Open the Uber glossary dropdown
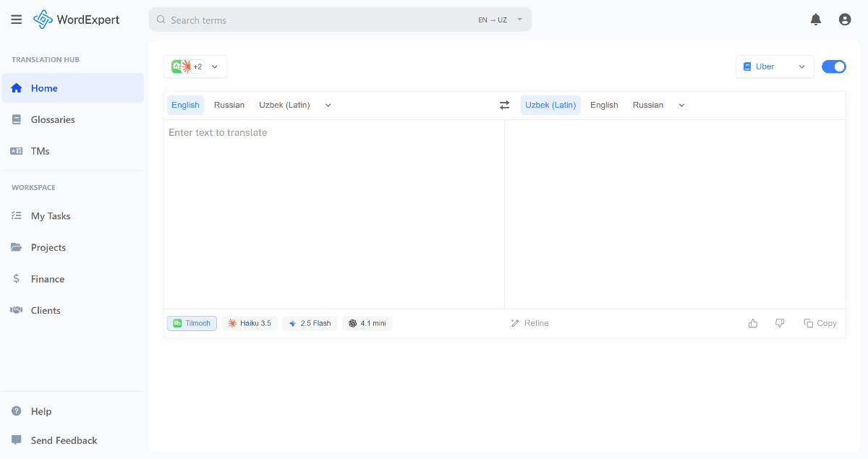This screenshot has height=459, width=868. (775, 66)
